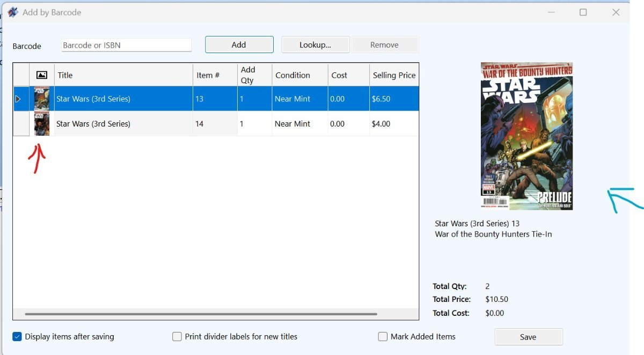
Task: Close the Add by Barcode window
Action: click(616, 12)
